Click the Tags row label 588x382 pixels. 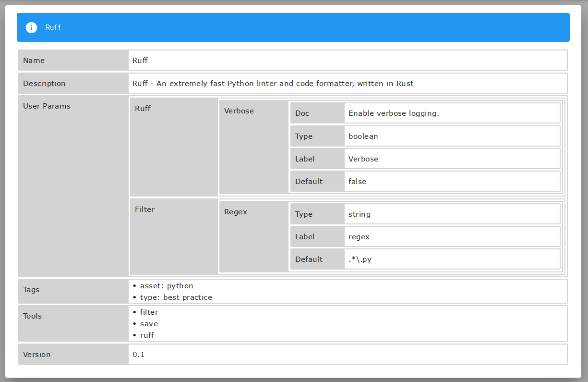tap(73, 291)
